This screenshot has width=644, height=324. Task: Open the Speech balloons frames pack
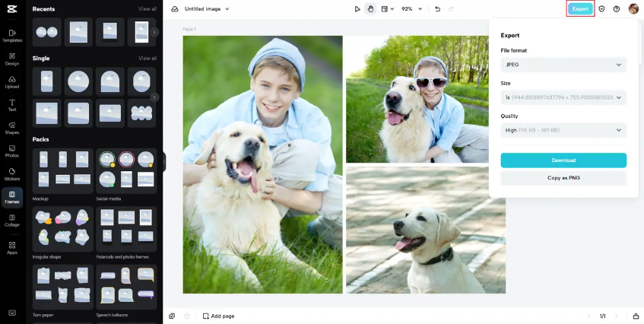(126, 287)
